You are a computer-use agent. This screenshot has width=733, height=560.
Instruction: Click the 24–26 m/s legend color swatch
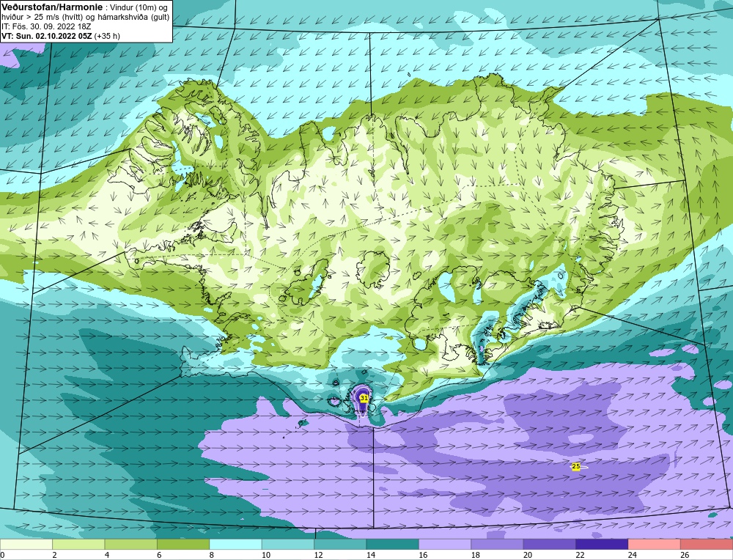pyautogui.click(x=655, y=545)
